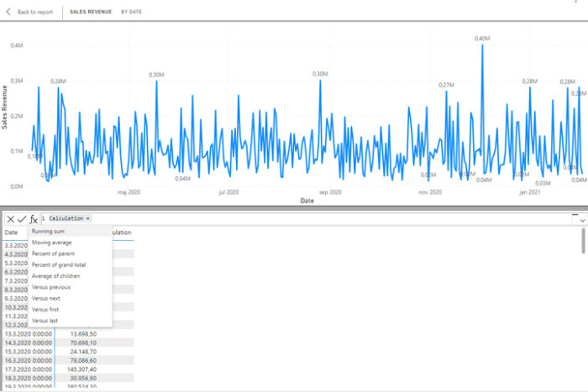Select the 16.3.2020 0:00:00 date cell
Viewport: 588px width, 392px height.
29,360
